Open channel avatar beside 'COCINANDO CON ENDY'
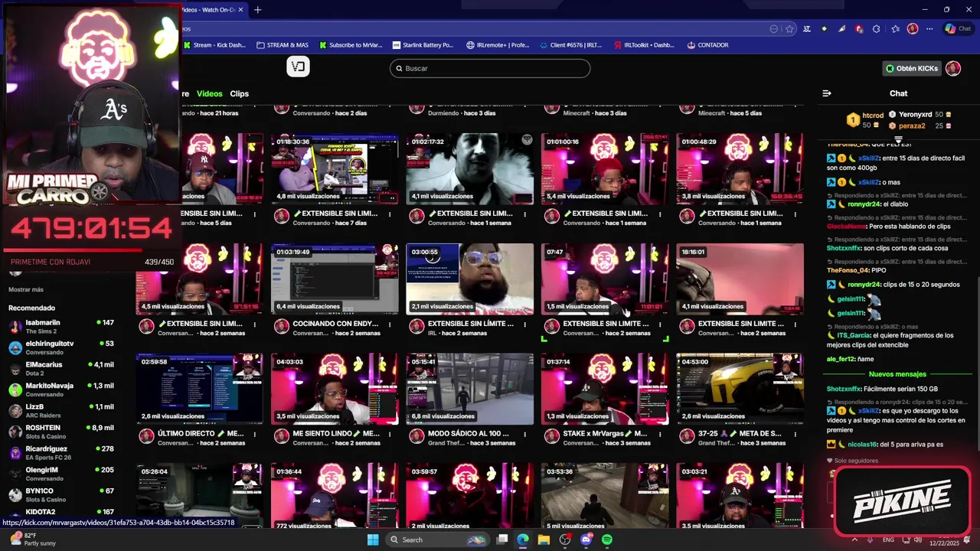The width and height of the screenshot is (980, 551). click(x=281, y=327)
